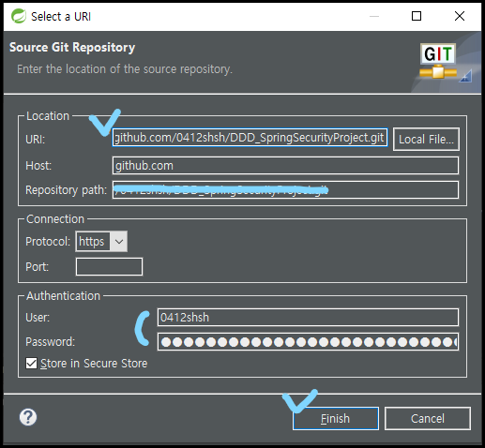Click the Source Git Repository heading
The image size is (485, 448).
pyautogui.click(x=72, y=48)
